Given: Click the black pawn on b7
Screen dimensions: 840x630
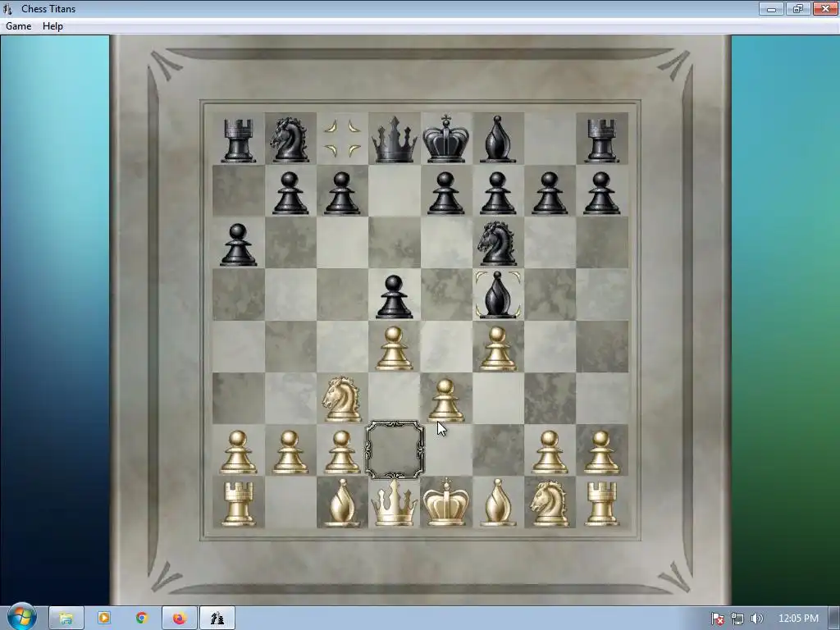Looking at the screenshot, I should 290,193.
